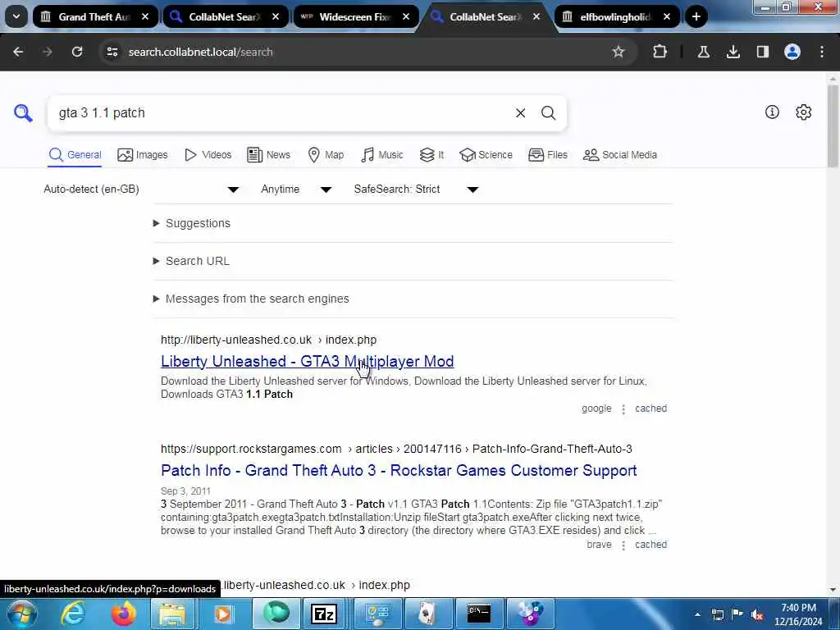
Task: Open Chrome Labs flask icon
Action: [x=703, y=52]
